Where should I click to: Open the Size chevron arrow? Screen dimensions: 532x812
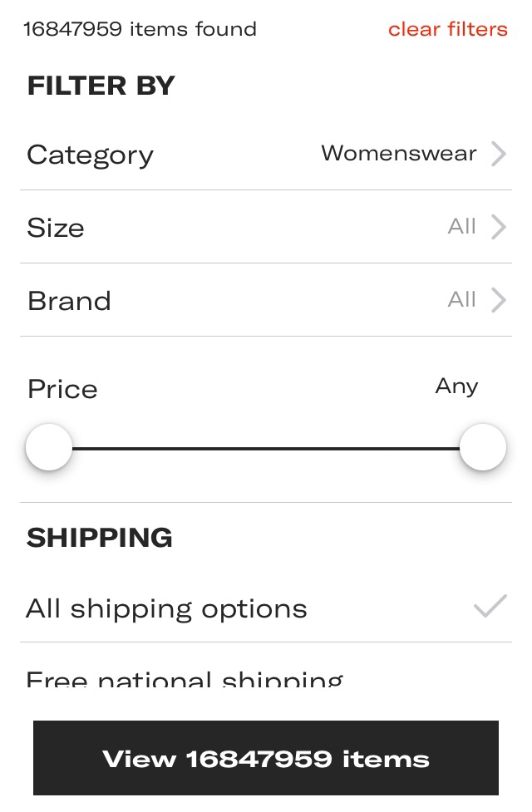[498, 227]
